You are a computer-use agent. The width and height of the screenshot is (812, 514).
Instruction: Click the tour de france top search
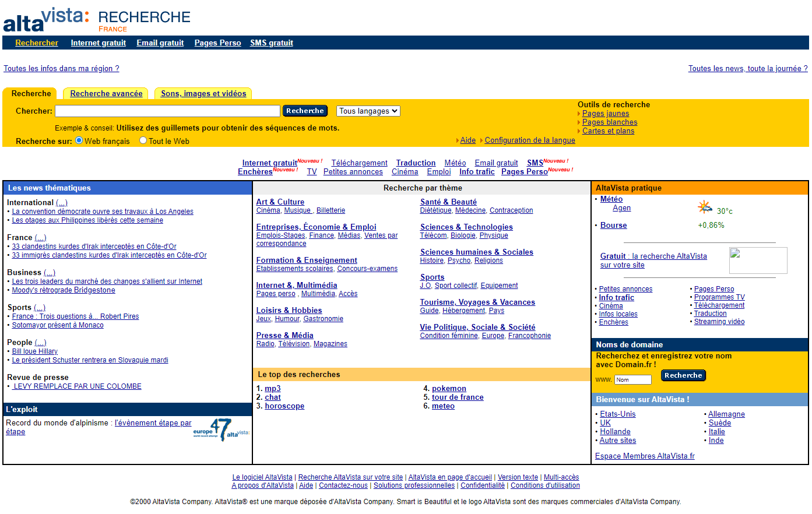click(x=458, y=397)
